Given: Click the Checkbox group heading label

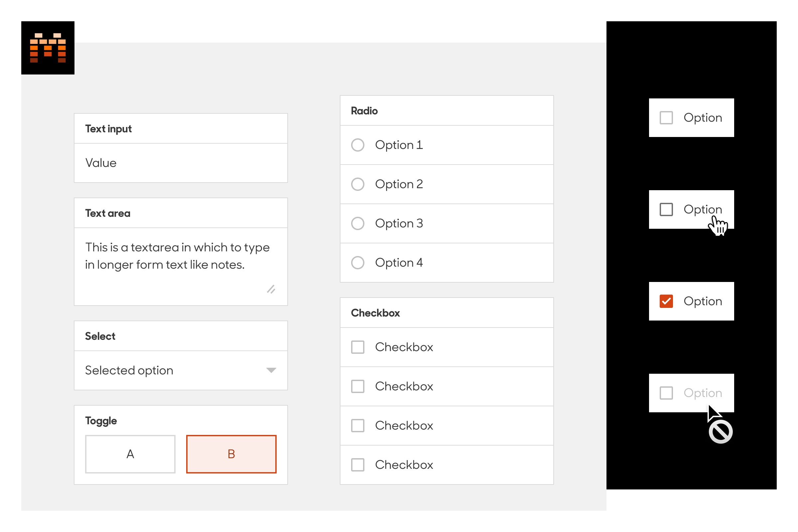Looking at the screenshot, I should coord(376,313).
